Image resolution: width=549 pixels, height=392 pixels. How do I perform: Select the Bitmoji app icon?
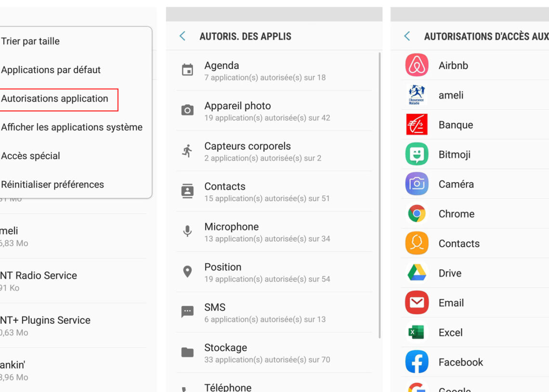tap(417, 154)
